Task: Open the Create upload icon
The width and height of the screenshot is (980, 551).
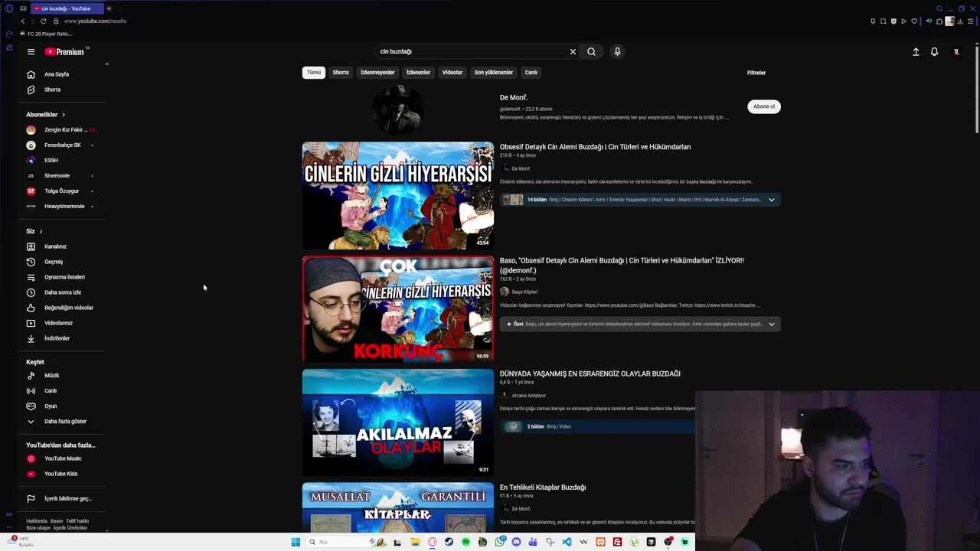Action: (x=916, y=52)
